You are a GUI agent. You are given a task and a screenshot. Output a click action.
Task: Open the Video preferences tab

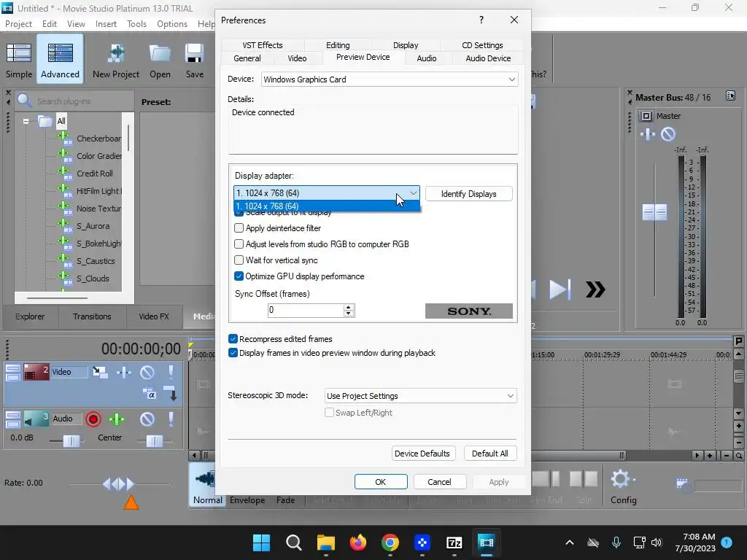point(297,58)
